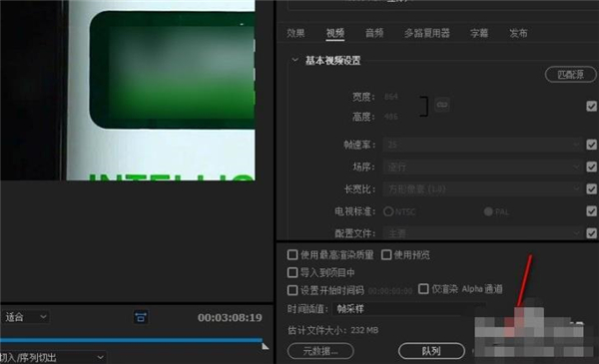Open the 配置文件 dropdown

pyautogui.click(x=482, y=232)
